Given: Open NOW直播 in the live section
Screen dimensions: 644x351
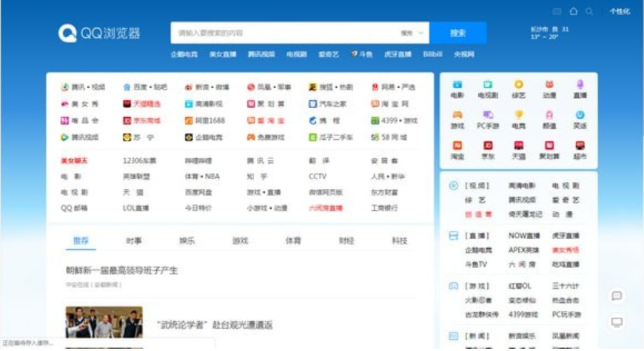Looking at the screenshot, I should tap(524, 236).
